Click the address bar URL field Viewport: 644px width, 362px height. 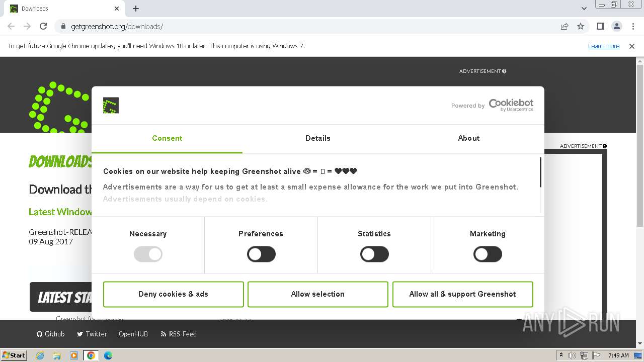pyautogui.click(x=302, y=27)
